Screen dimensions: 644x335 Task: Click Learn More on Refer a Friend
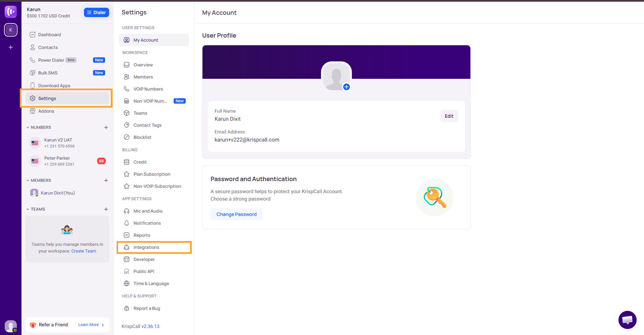point(91,325)
